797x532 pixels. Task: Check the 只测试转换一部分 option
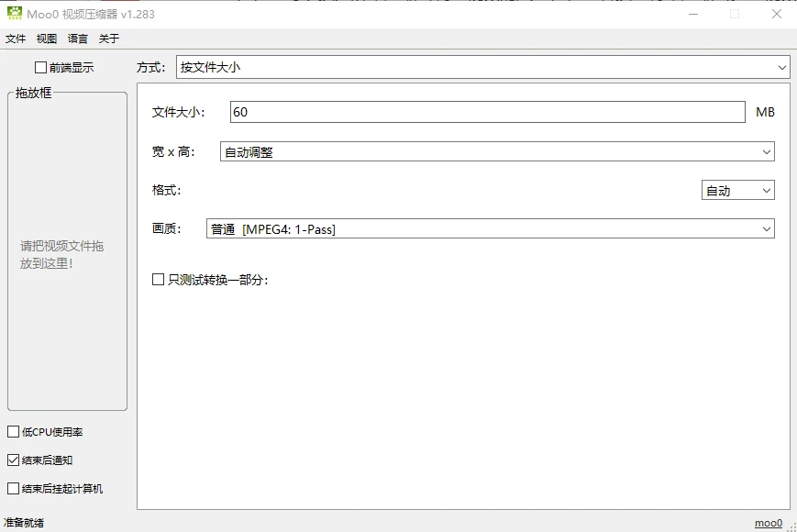point(158,280)
